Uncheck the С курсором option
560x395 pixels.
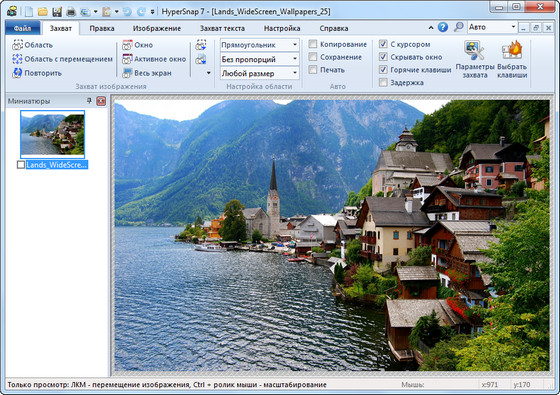[383, 44]
